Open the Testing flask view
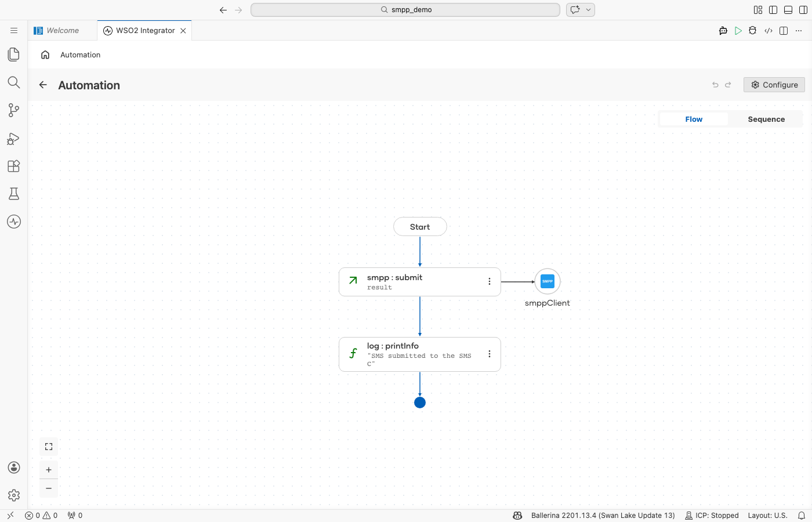 click(14, 194)
